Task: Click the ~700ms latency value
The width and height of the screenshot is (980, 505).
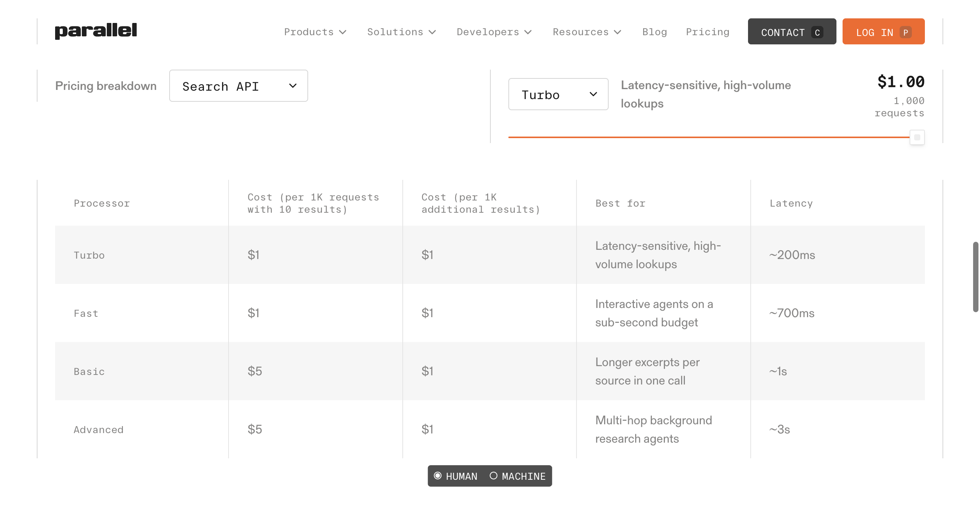Action: 792,313
